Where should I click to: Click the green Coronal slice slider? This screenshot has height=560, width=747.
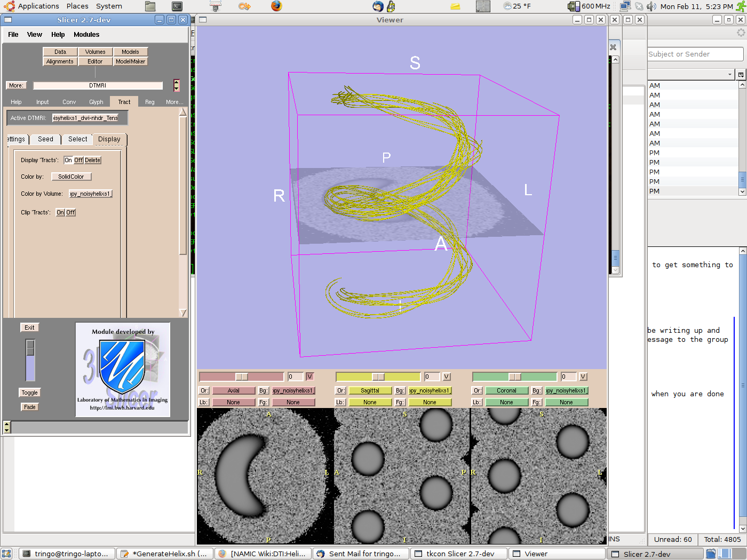[x=514, y=377]
